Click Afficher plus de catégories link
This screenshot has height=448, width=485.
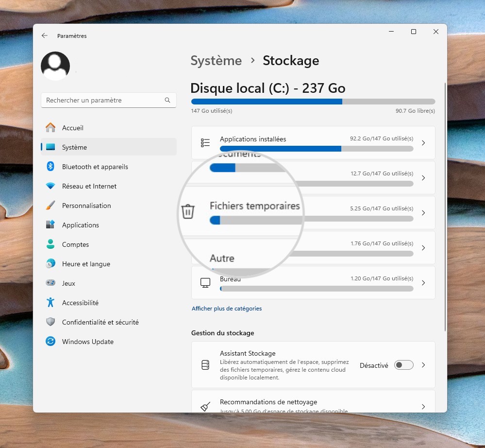(x=226, y=309)
